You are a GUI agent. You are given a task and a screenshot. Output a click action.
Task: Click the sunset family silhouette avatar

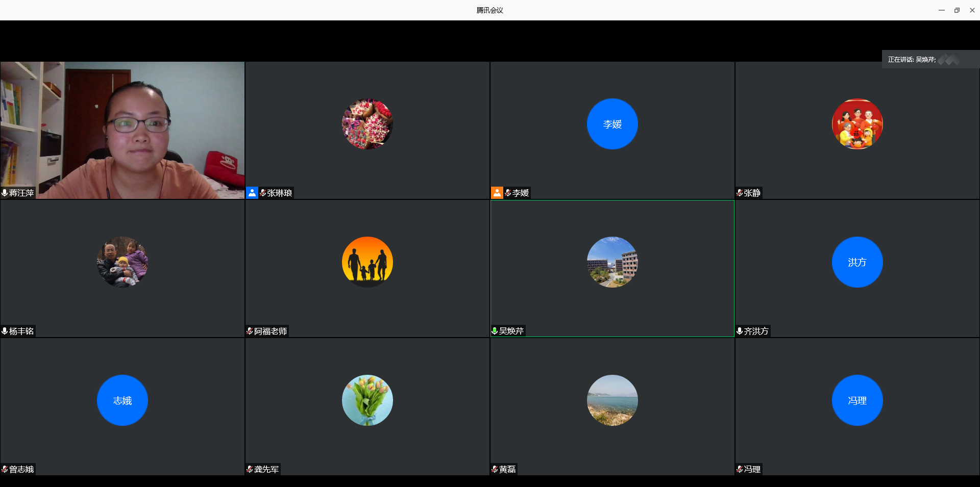tap(367, 262)
